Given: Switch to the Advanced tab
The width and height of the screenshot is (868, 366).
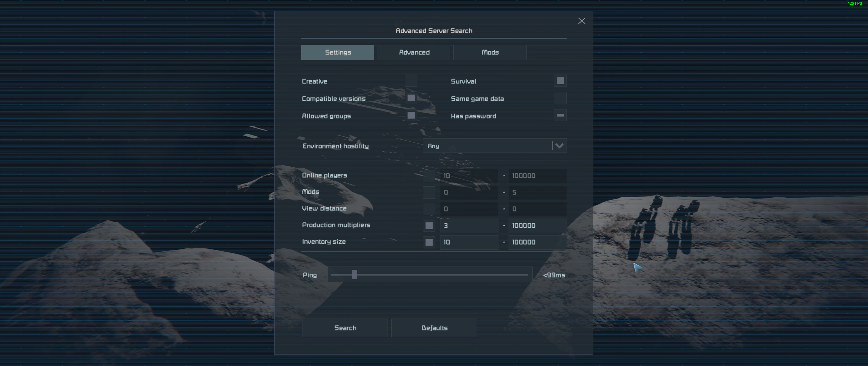Looking at the screenshot, I should (414, 53).
